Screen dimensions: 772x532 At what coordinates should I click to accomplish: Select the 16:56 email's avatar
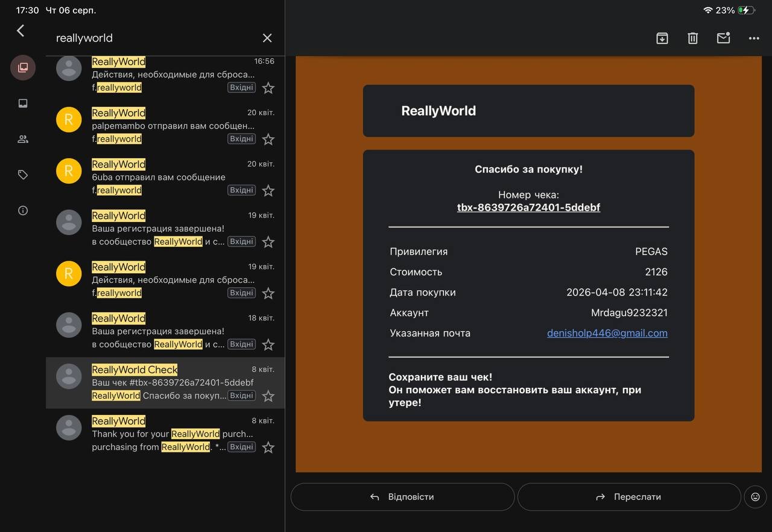pos(69,68)
